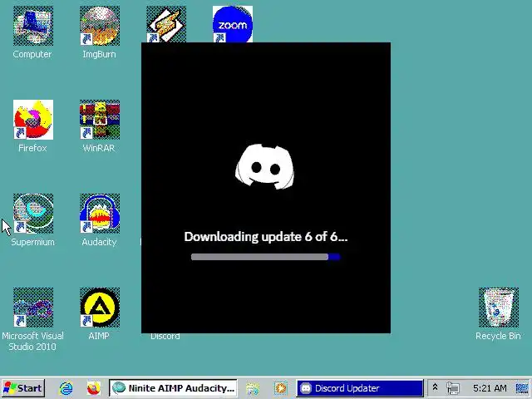Switch to Ninite AIMP Audacity taskbar window

point(173,388)
